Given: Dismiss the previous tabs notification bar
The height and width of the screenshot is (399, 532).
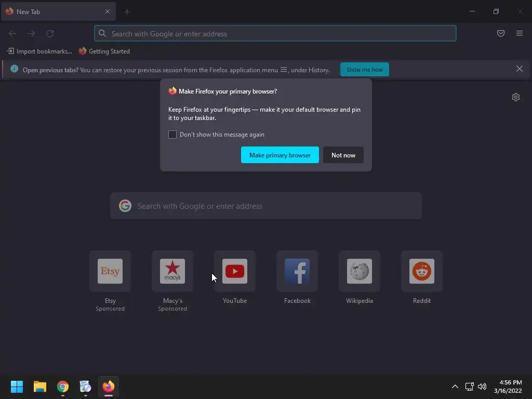Looking at the screenshot, I should (519, 69).
